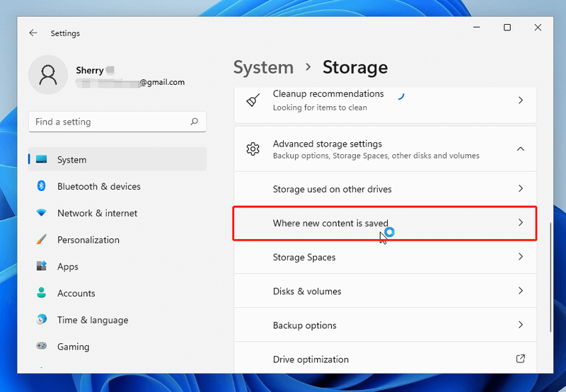Select System in the sidebar

pyautogui.click(x=117, y=159)
